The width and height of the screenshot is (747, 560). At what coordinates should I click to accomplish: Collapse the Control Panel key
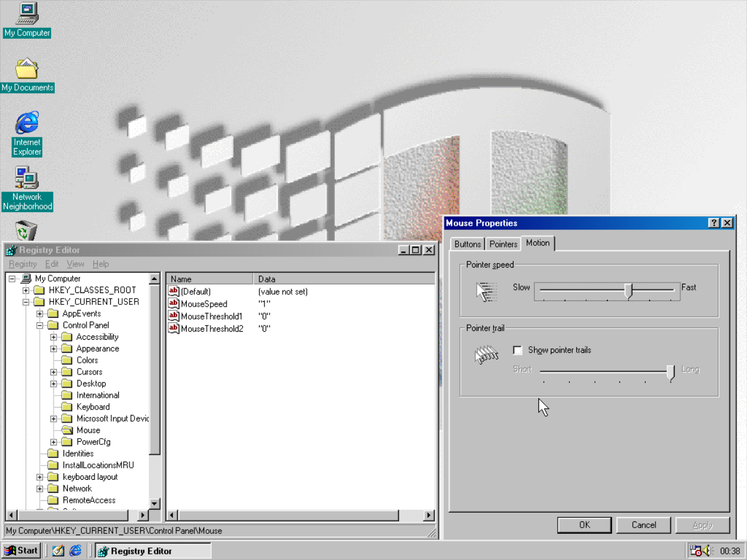tap(40, 325)
